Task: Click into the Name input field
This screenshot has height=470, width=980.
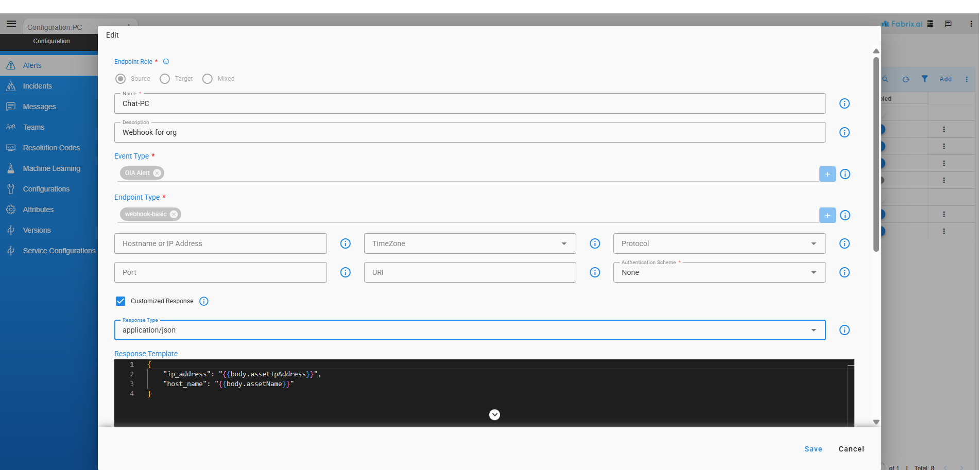Action: [470, 103]
